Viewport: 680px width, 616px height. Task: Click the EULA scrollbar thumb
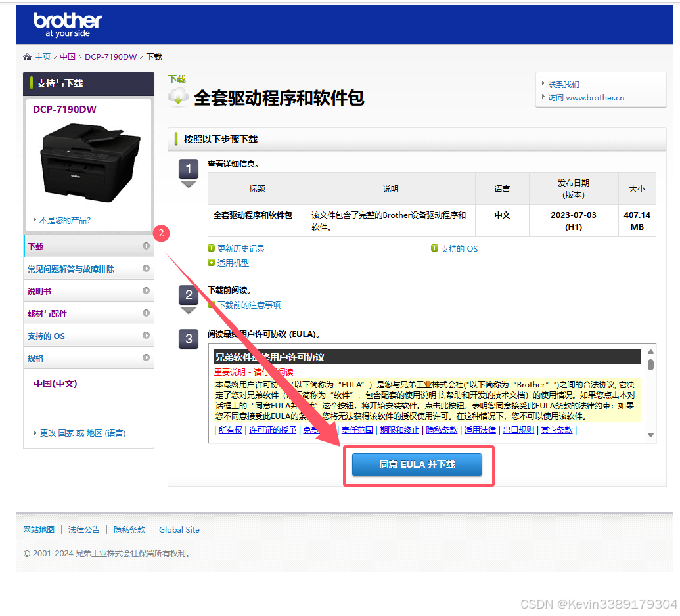click(650, 364)
